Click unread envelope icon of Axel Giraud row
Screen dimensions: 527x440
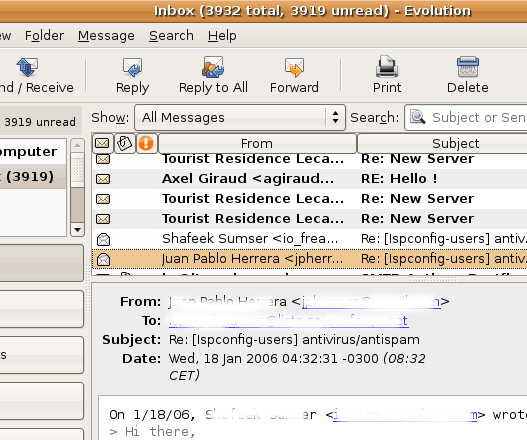point(103,179)
